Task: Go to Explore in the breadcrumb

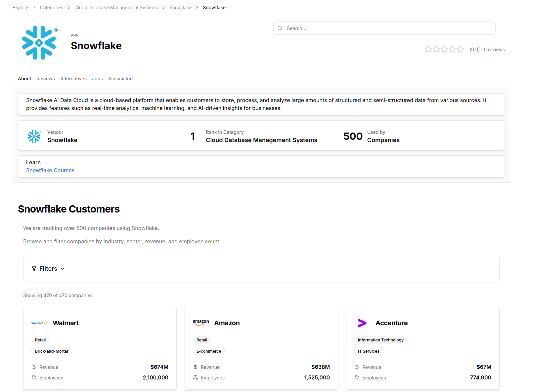Action: (x=21, y=8)
